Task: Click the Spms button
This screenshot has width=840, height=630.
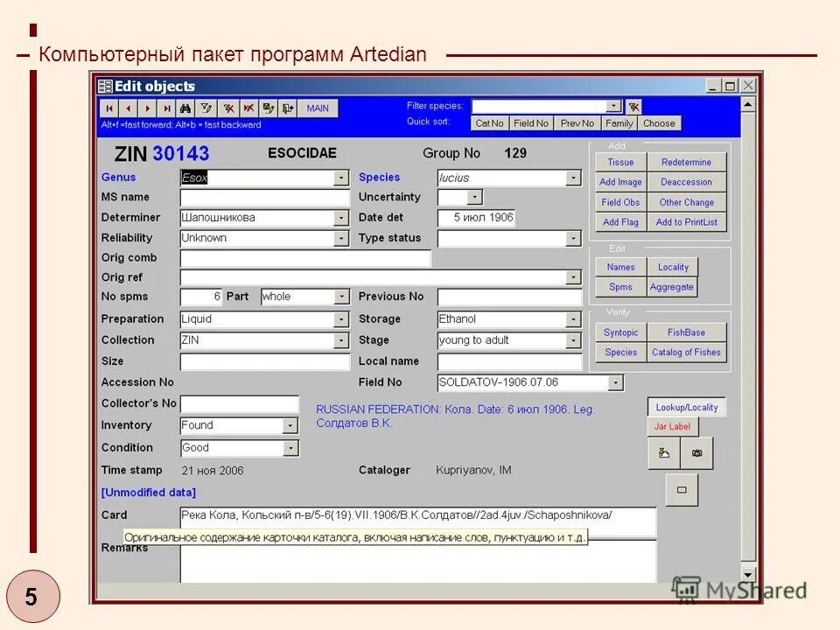Action: coord(620,287)
